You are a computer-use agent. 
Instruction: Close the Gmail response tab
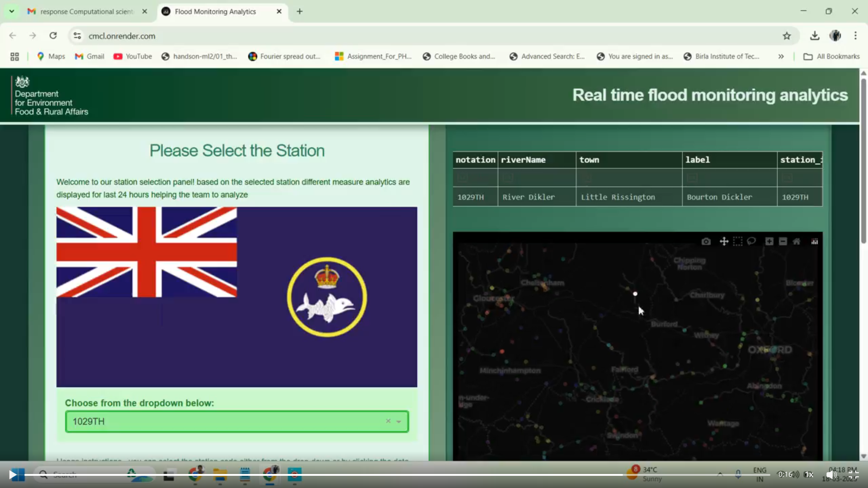tap(145, 11)
